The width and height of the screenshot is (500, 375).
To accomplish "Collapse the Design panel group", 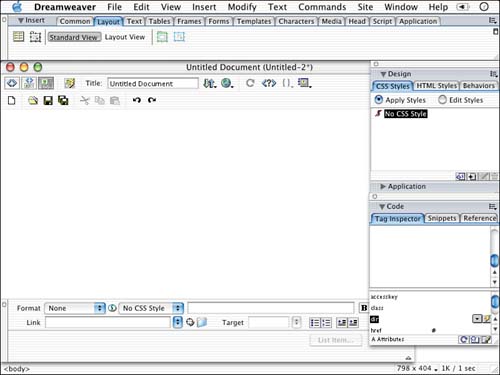I will click(x=383, y=74).
